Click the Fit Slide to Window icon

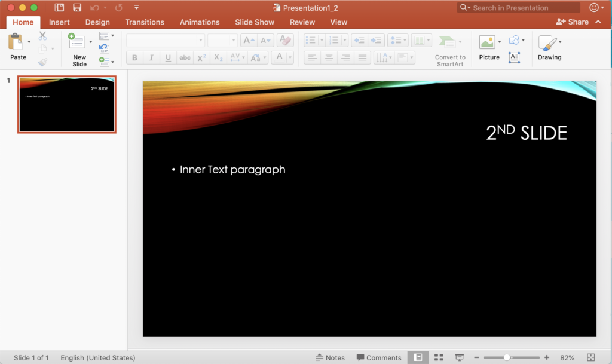tap(591, 357)
